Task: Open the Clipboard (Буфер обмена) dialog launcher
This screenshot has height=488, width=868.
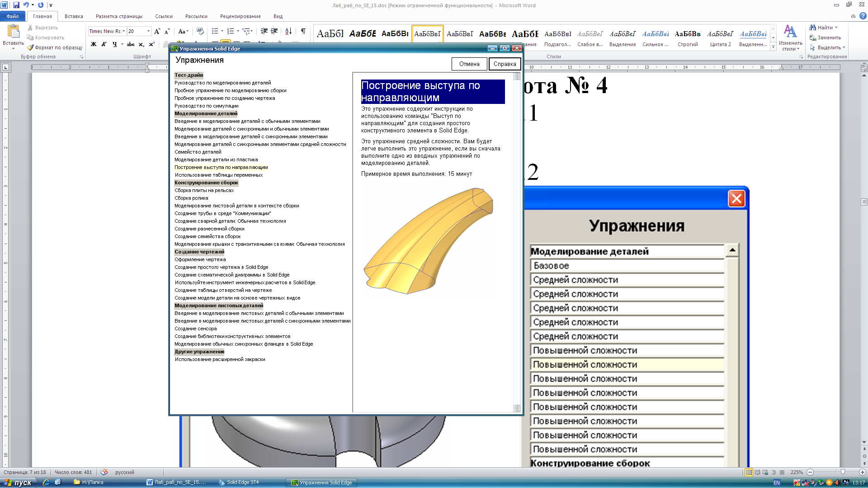Action: pyautogui.click(x=81, y=57)
